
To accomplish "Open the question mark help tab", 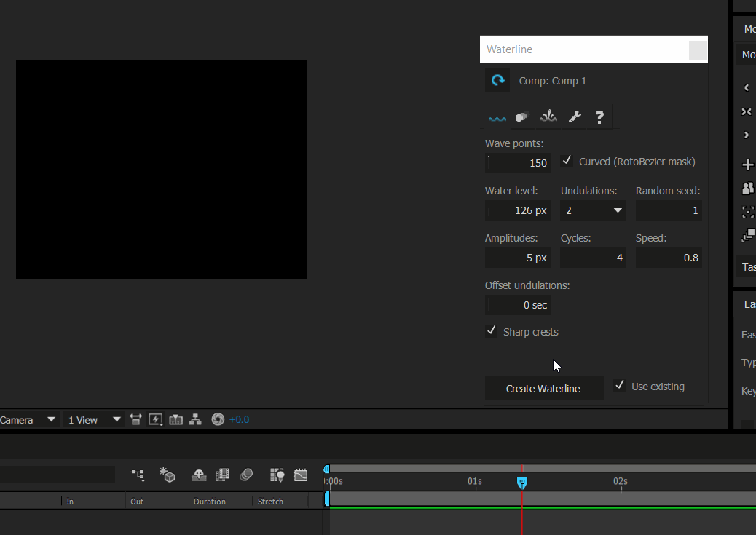I will point(600,116).
